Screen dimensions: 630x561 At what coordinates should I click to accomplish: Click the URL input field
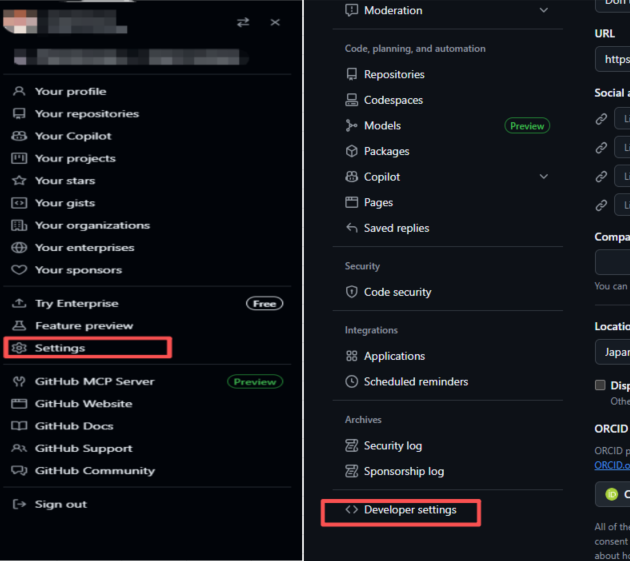pyautogui.click(x=612, y=60)
